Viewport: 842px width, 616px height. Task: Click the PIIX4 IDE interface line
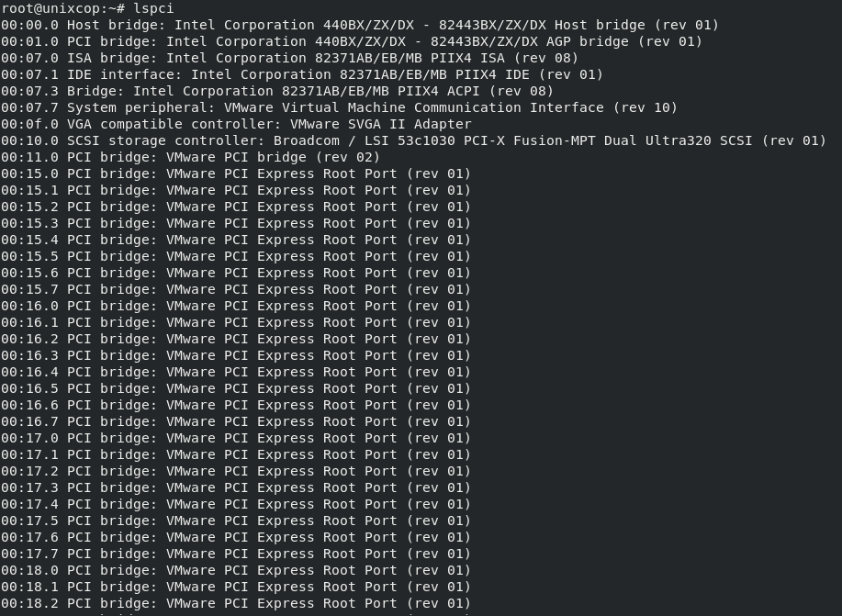pos(302,74)
